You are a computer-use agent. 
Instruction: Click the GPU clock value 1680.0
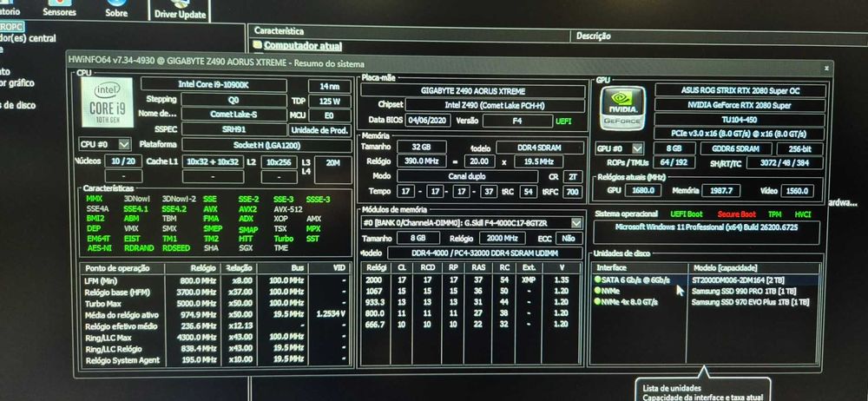(x=642, y=191)
